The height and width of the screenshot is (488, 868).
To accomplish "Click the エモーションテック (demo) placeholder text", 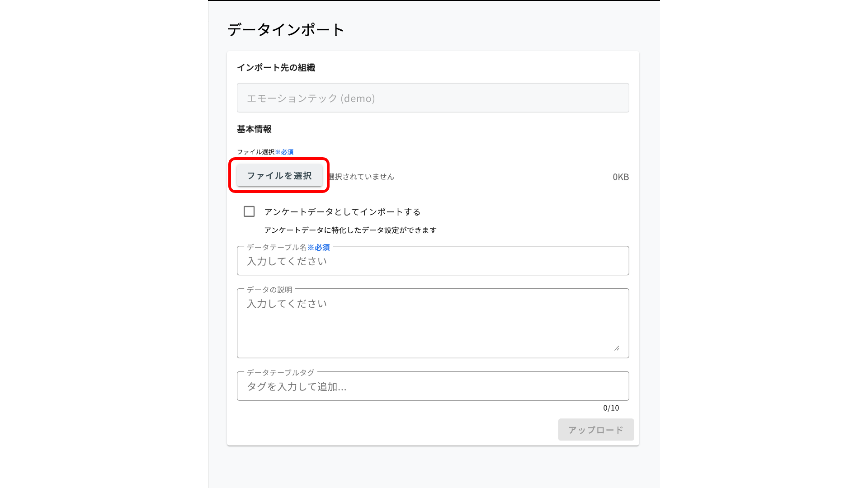I will pos(311,98).
